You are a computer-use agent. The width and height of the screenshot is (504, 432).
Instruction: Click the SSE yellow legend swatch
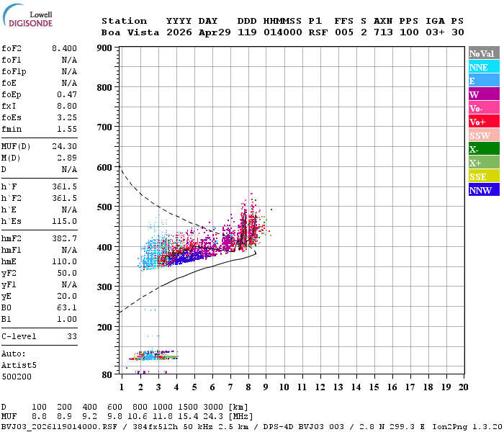tap(484, 176)
